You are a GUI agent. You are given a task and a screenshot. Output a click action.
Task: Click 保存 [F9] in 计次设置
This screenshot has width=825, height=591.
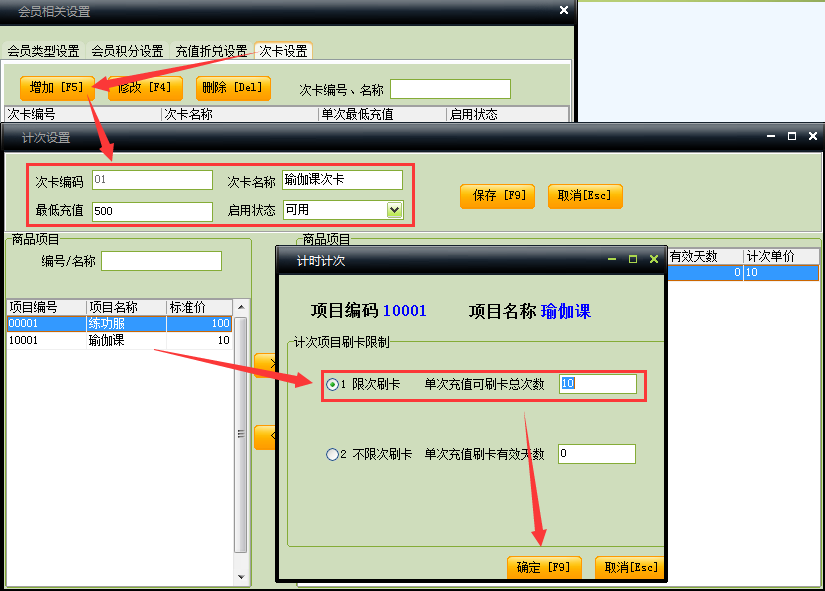coord(497,196)
